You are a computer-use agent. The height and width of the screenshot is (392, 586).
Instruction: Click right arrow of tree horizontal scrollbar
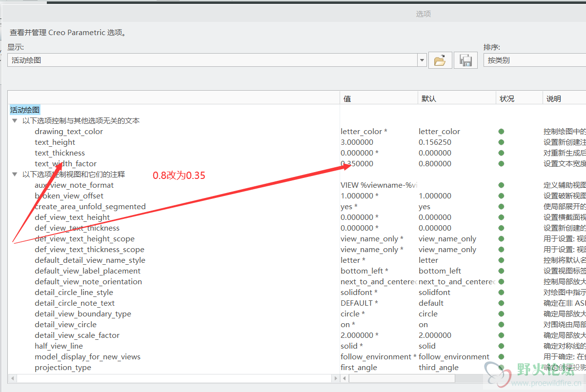click(335, 378)
